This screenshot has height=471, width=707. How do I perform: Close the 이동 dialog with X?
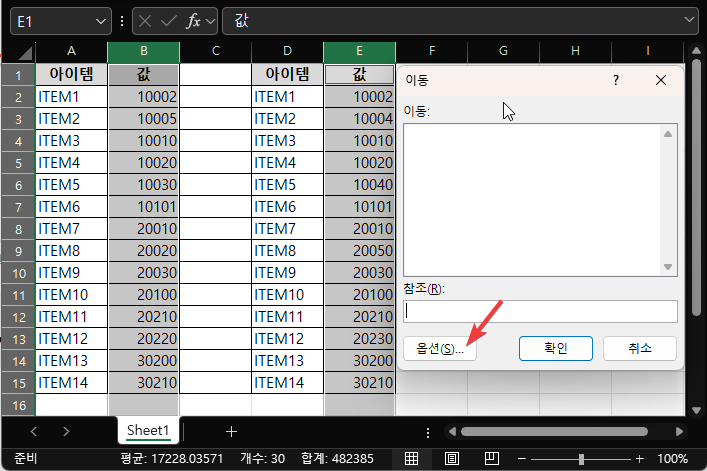pyautogui.click(x=661, y=80)
